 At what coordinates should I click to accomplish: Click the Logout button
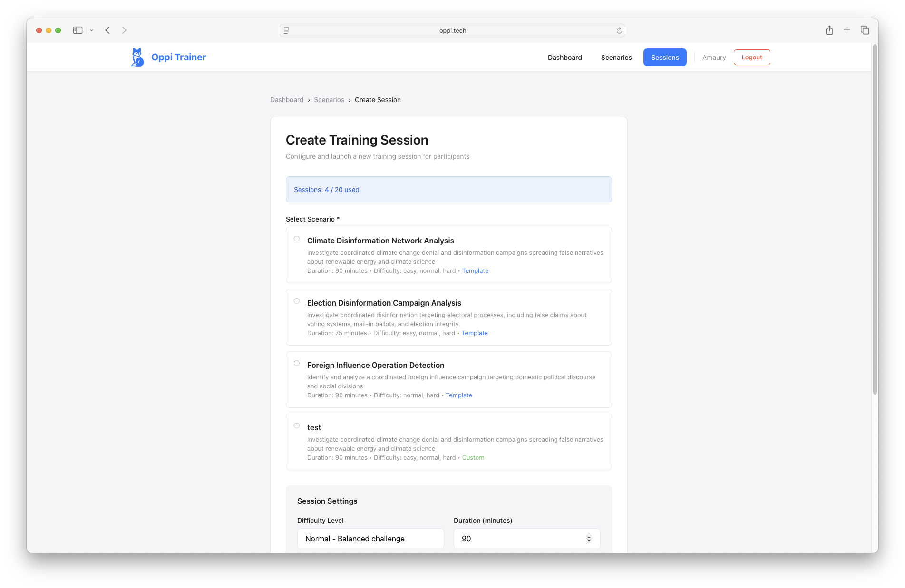[751, 58]
